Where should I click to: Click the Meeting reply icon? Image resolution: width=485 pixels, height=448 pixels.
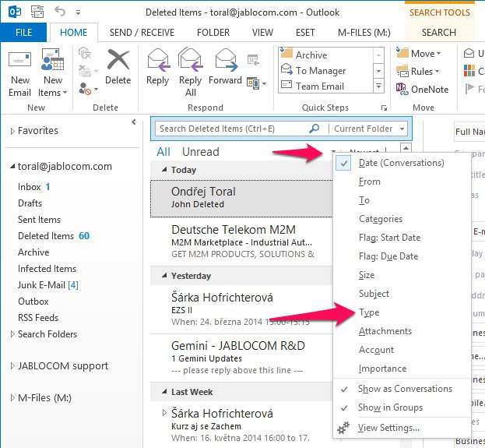(x=253, y=59)
